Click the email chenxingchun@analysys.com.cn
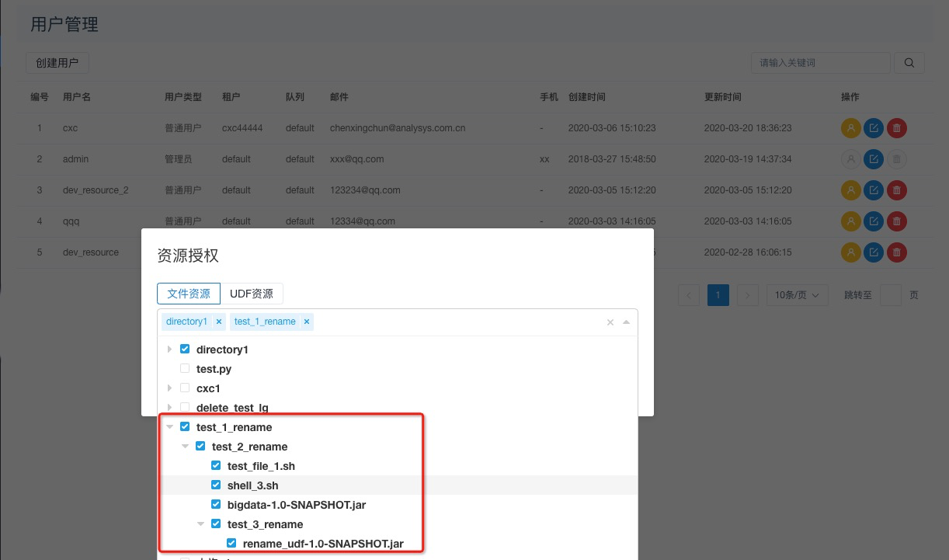The height and width of the screenshot is (560, 949). (x=398, y=128)
